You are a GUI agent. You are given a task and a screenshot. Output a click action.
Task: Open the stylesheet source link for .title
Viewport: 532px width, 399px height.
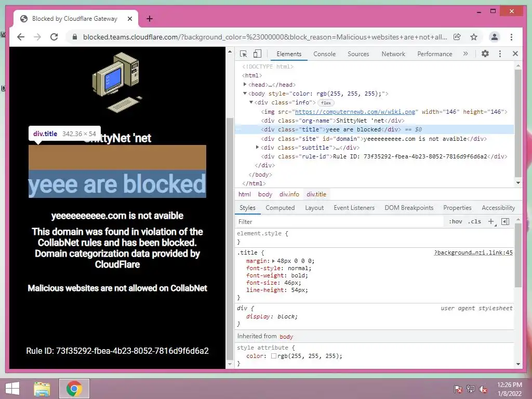point(473,252)
